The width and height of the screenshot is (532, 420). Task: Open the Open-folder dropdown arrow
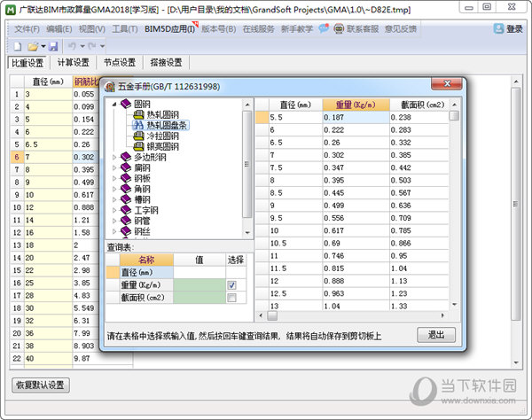pos(43,46)
